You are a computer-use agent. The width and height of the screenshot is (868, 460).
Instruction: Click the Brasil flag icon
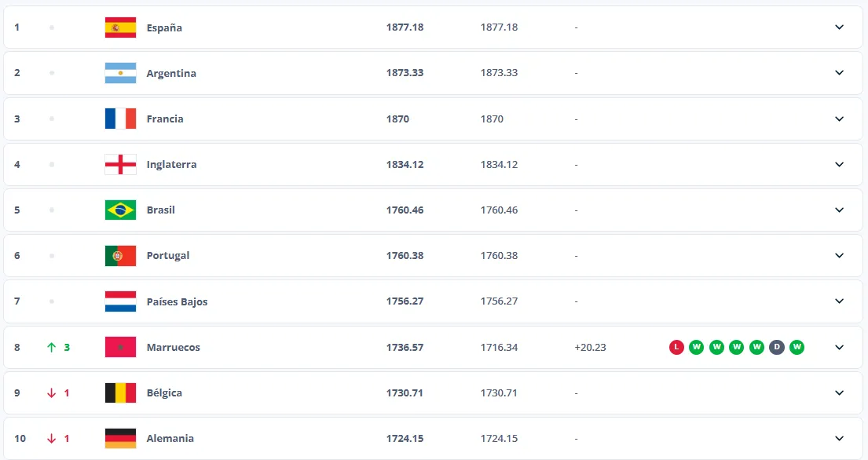tap(120, 210)
